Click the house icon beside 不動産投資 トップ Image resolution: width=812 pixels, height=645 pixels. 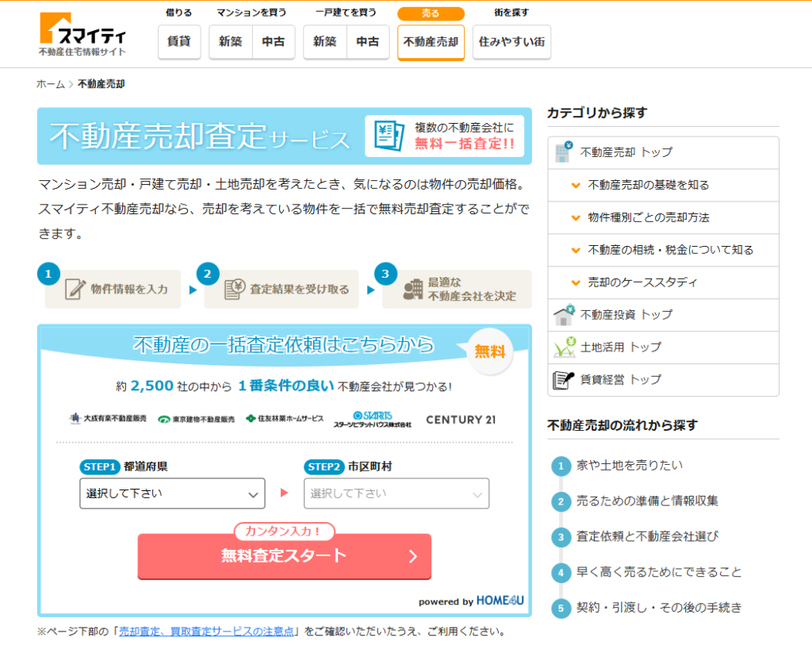tap(563, 315)
